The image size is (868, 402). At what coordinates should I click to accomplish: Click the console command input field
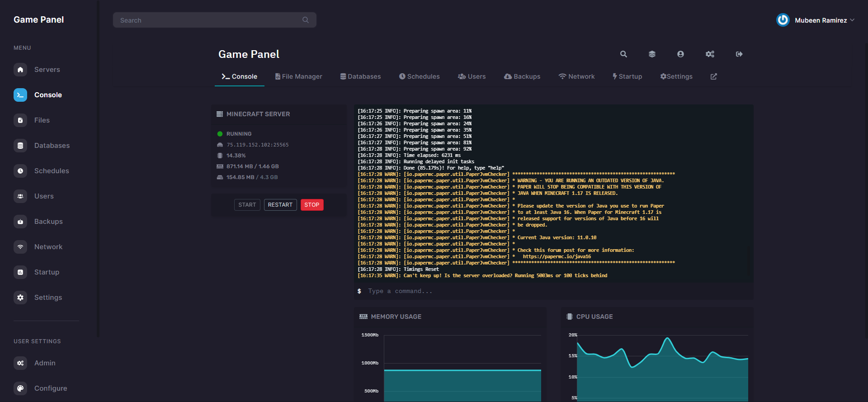point(556,291)
